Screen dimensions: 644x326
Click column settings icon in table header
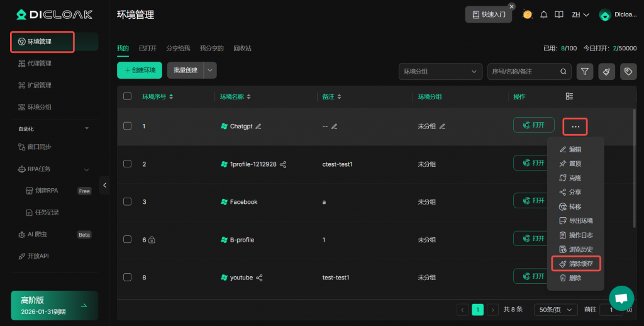click(569, 96)
